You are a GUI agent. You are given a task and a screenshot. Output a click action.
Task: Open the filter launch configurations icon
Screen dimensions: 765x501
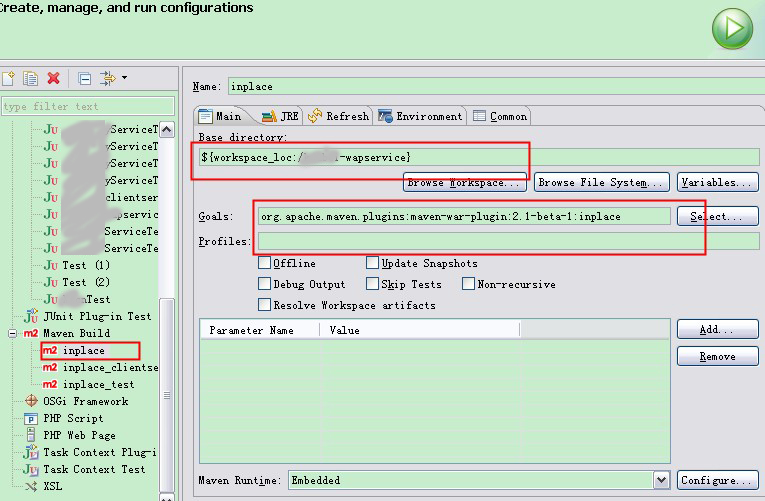(x=107, y=78)
